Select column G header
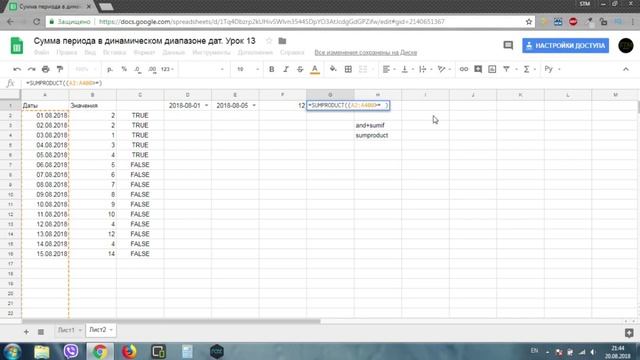Screen dimensions: 640x360 click(330, 95)
